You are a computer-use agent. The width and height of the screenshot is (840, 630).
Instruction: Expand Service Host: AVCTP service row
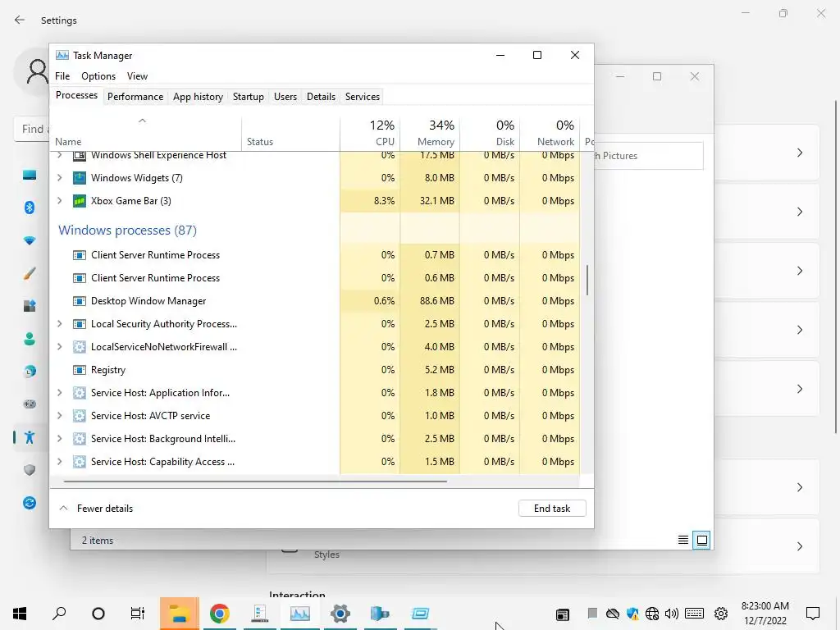pos(59,416)
